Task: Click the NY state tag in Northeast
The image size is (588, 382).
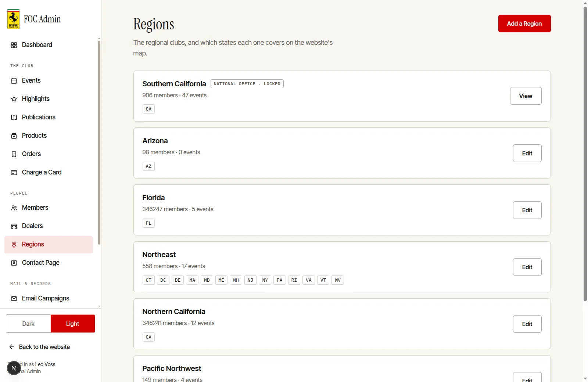Action: point(265,280)
